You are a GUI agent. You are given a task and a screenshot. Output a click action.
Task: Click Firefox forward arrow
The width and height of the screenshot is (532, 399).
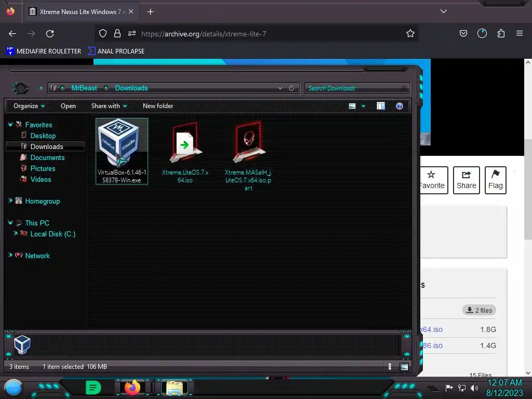click(x=31, y=34)
